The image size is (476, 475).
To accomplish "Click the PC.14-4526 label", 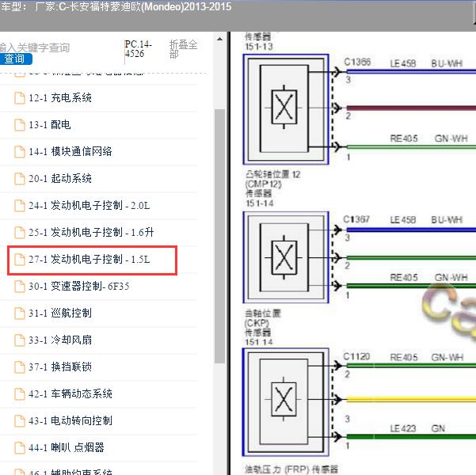I will coord(139,49).
